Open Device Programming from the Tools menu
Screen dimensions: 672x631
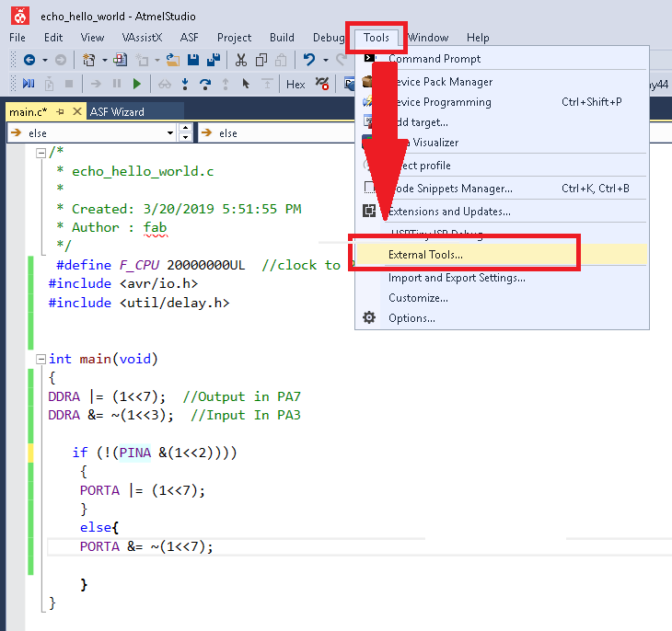tap(502, 102)
